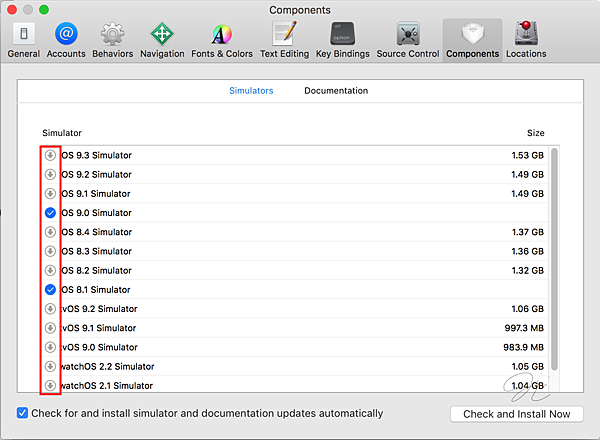The width and height of the screenshot is (600, 440).
Task: Click the Simulator column header
Action: point(62,133)
